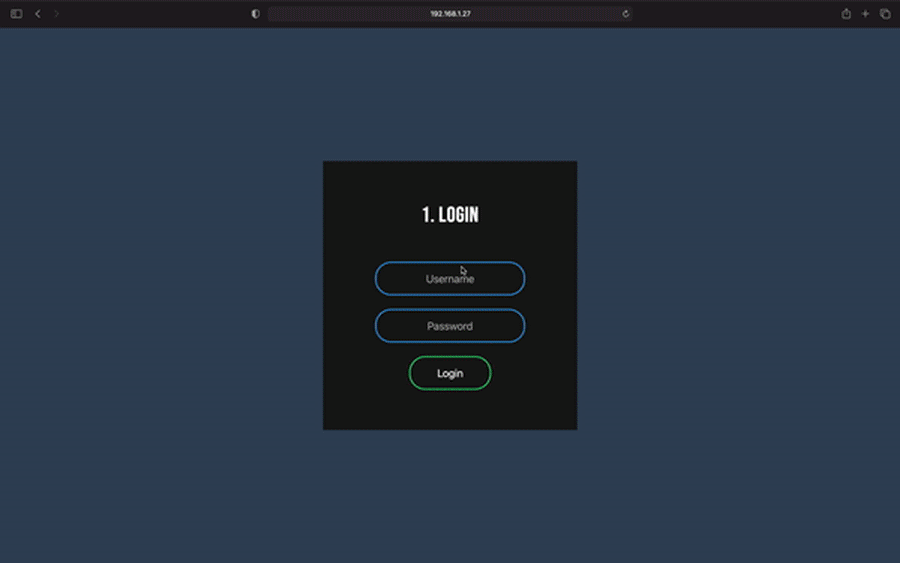
Task: Select the "1. LOGIN" heading text
Action: point(450,215)
